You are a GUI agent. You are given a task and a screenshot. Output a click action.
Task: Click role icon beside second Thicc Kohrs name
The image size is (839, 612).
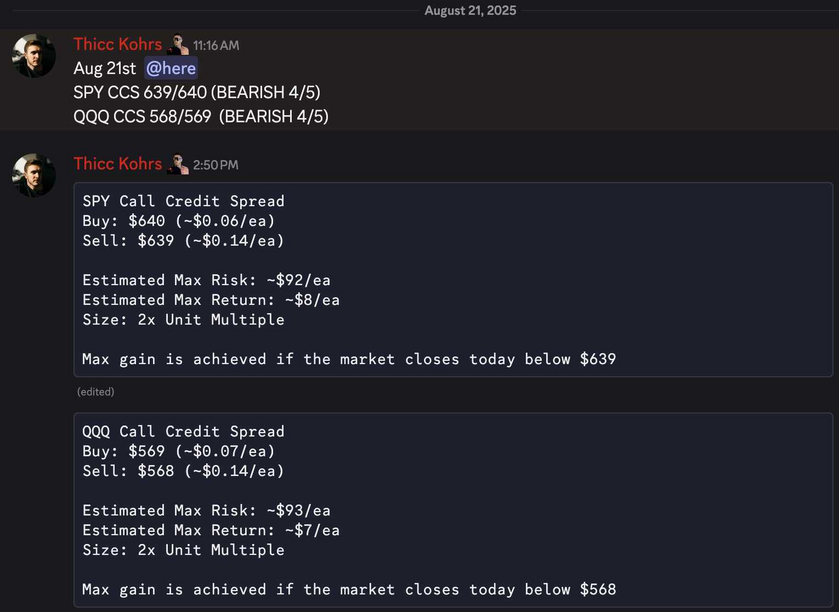tap(178, 164)
